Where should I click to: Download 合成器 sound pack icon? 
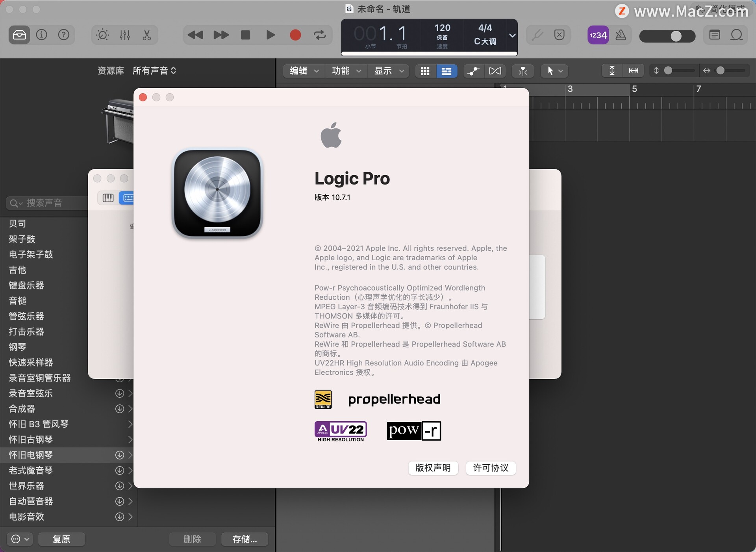[x=120, y=409]
